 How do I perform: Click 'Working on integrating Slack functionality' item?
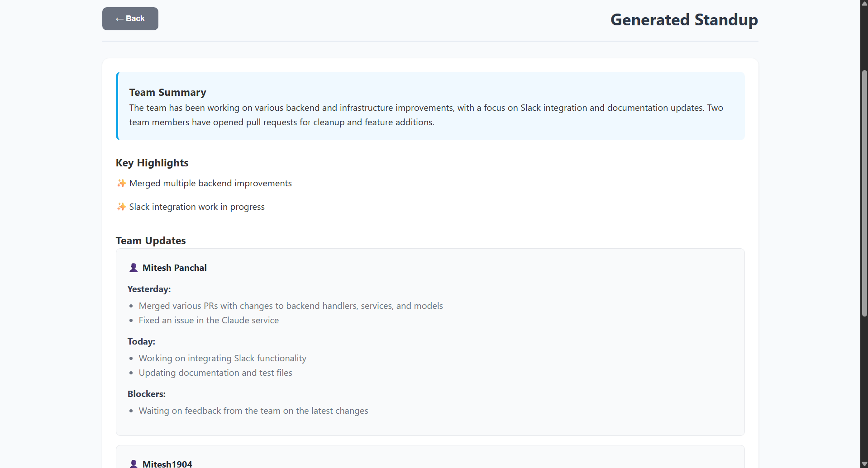coord(223,358)
